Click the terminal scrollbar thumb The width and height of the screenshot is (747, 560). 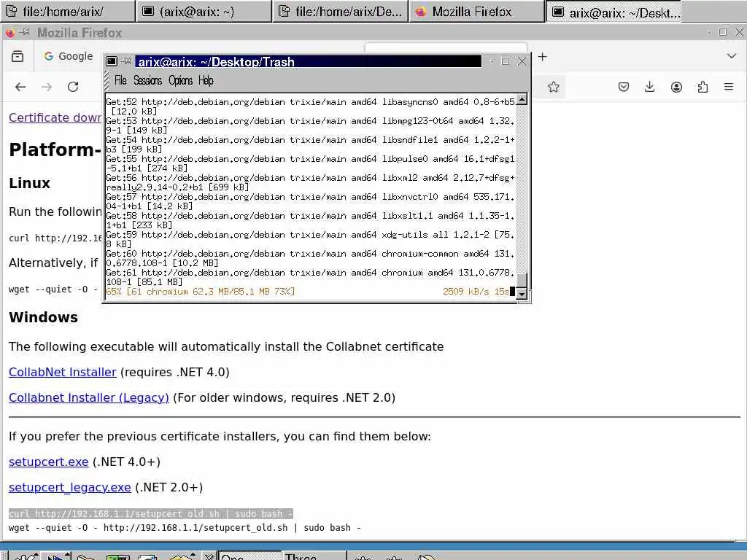[x=522, y=281]
